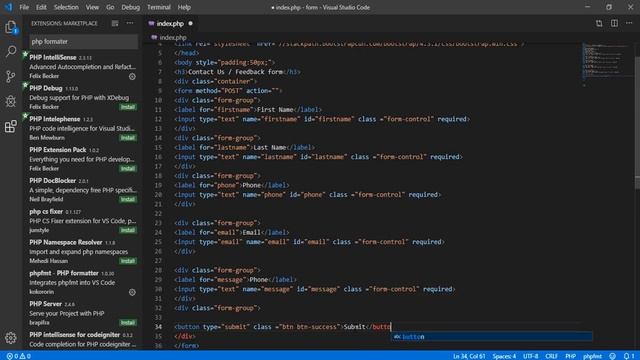
Task: Open the PHP IntelliSense extension entry
Action: (x=82, y=67)
